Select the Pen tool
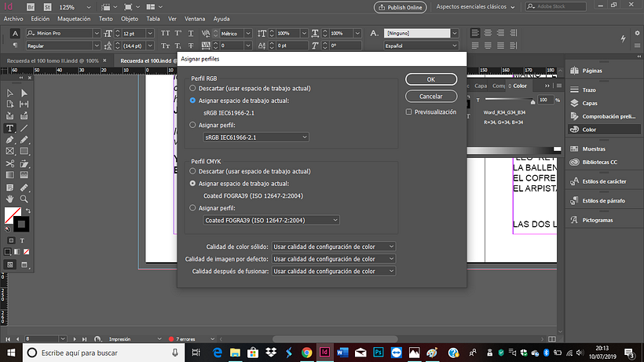The width and height of the screenshot is (644, 362). pos(10,139)
